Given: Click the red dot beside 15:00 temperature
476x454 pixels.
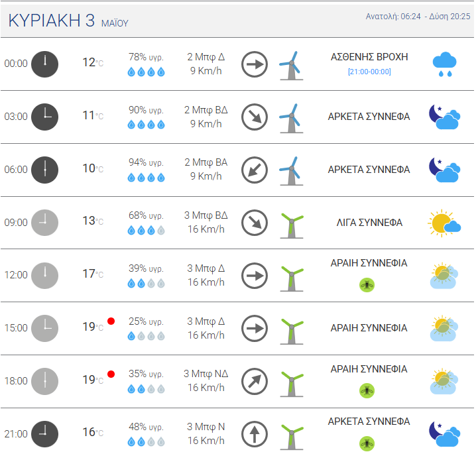Looking at the screenshot, I should [x=111, y=321].
